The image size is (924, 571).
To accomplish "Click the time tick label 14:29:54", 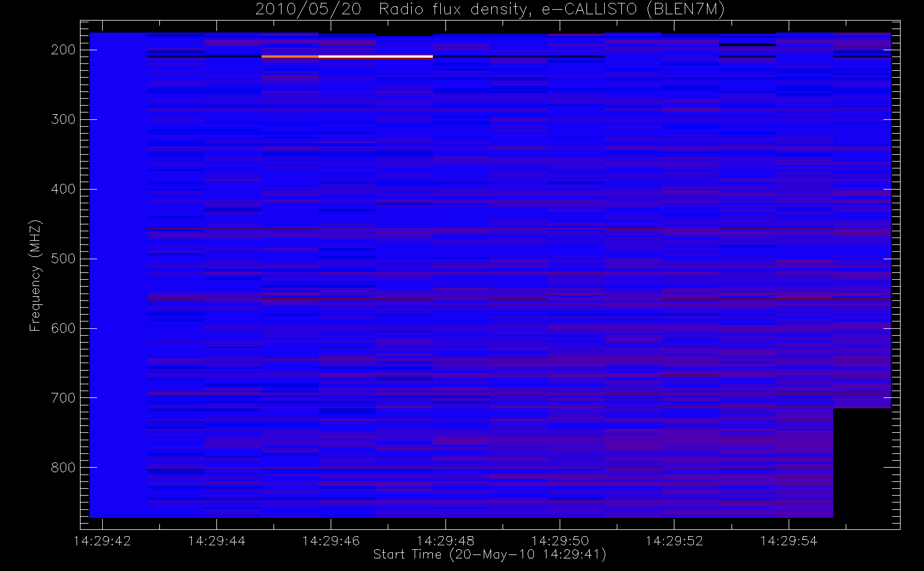I will tap(789, 541).
